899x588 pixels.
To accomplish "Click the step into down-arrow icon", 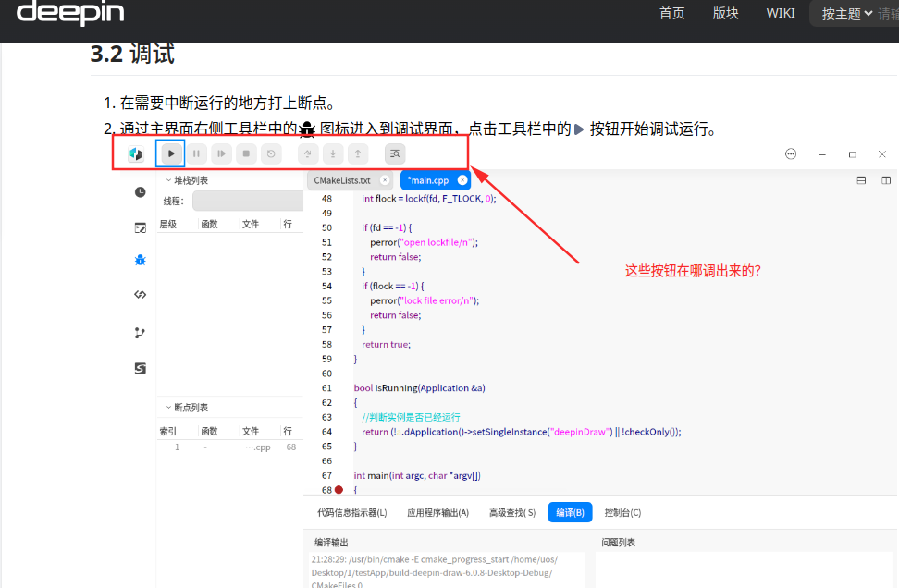I will pyautogui.click(x=333, y=153).
